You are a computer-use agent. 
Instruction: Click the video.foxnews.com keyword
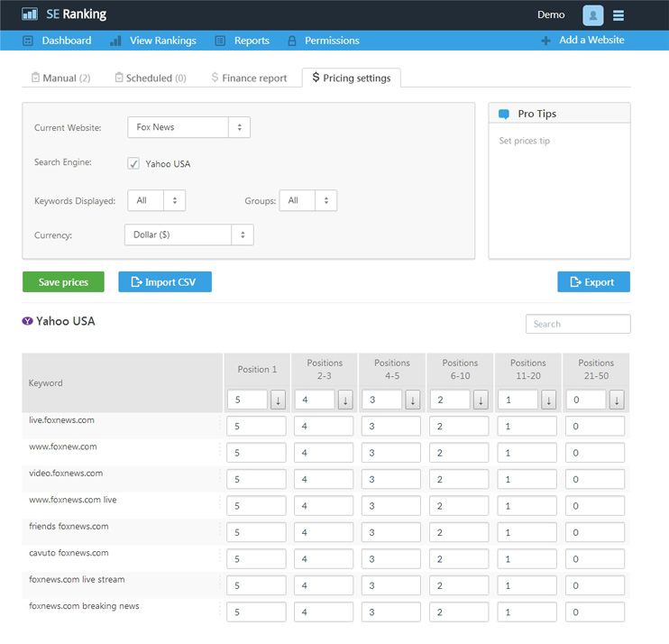66,473
